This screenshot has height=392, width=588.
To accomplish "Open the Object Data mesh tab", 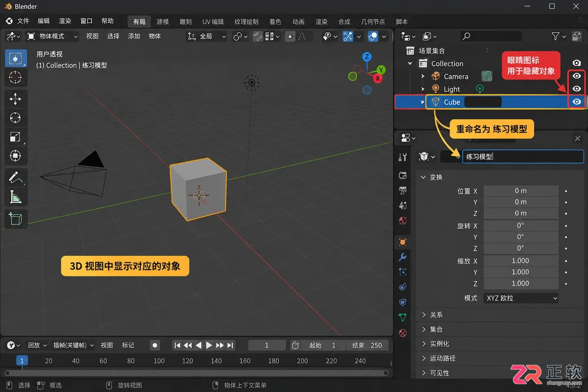I will 403,317.
